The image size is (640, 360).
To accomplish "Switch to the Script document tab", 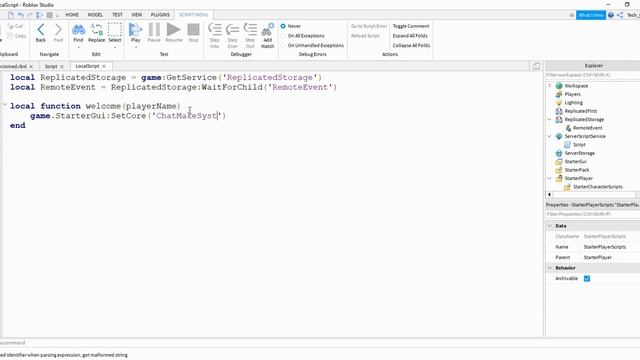I will tap(51, 66).
